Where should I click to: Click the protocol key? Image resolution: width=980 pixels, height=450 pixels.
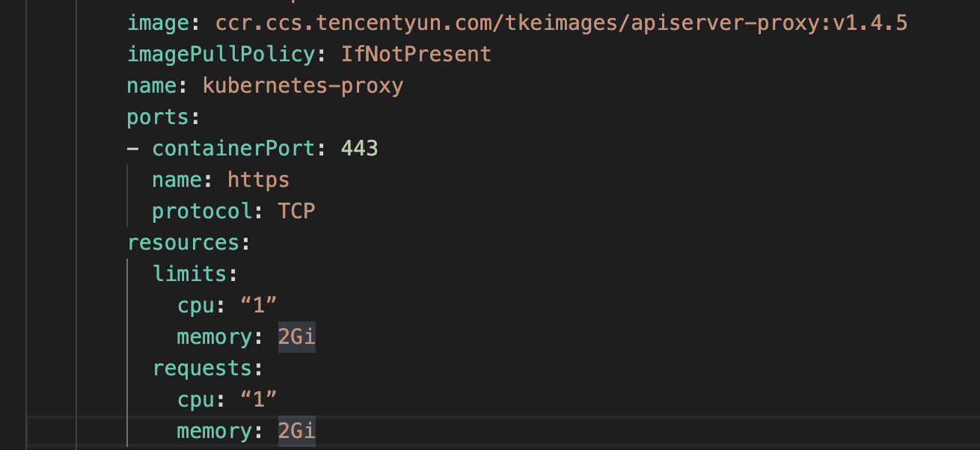(201, 212)
